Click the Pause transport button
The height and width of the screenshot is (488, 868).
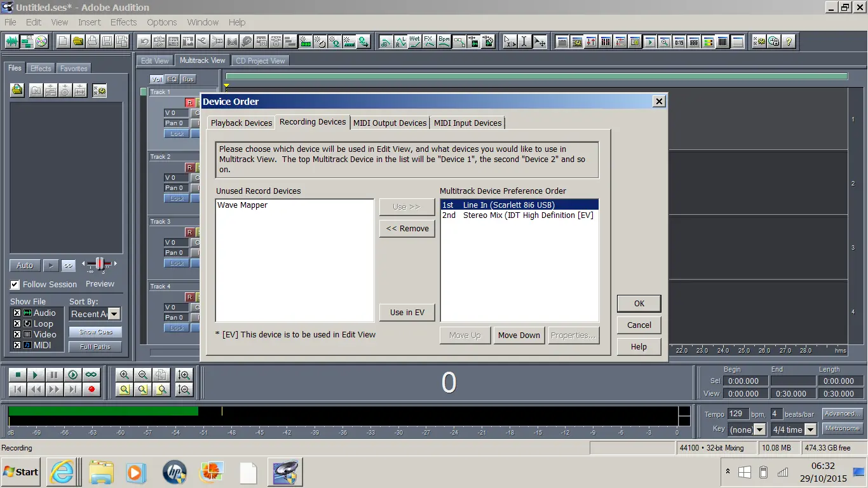55,375
